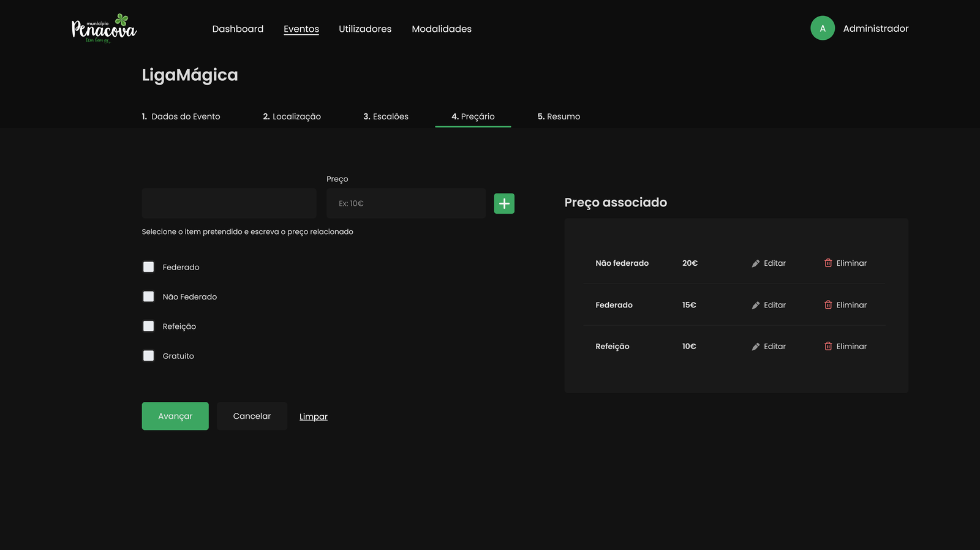Open the Utilizadores menu item
This screenshot has height=550, width=980.
coord(365,29)
